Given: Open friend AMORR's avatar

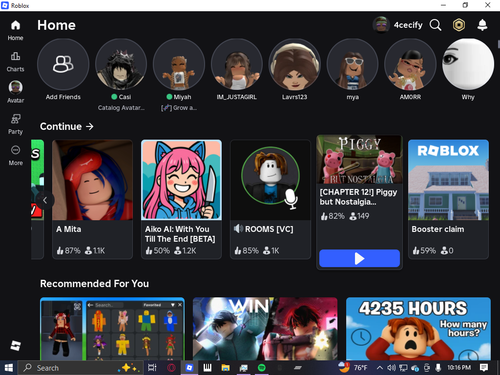Looking at the screenshot, I should pyautogui.click(x=410, y=64).
